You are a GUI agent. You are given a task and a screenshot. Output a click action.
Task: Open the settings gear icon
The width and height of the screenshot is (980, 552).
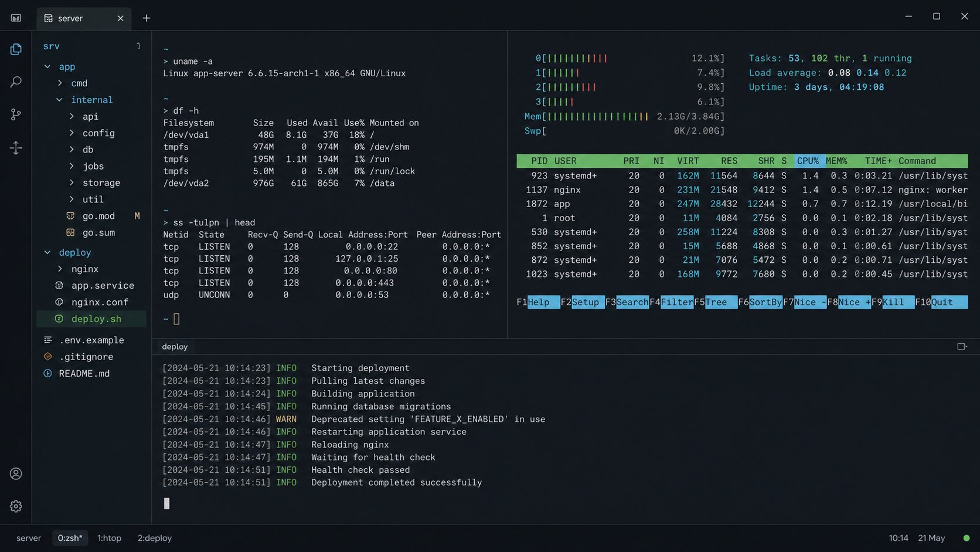16,506
